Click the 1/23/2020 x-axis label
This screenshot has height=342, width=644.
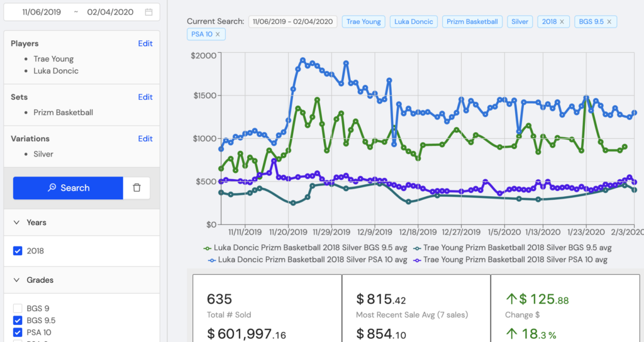(x=586, y=232)
